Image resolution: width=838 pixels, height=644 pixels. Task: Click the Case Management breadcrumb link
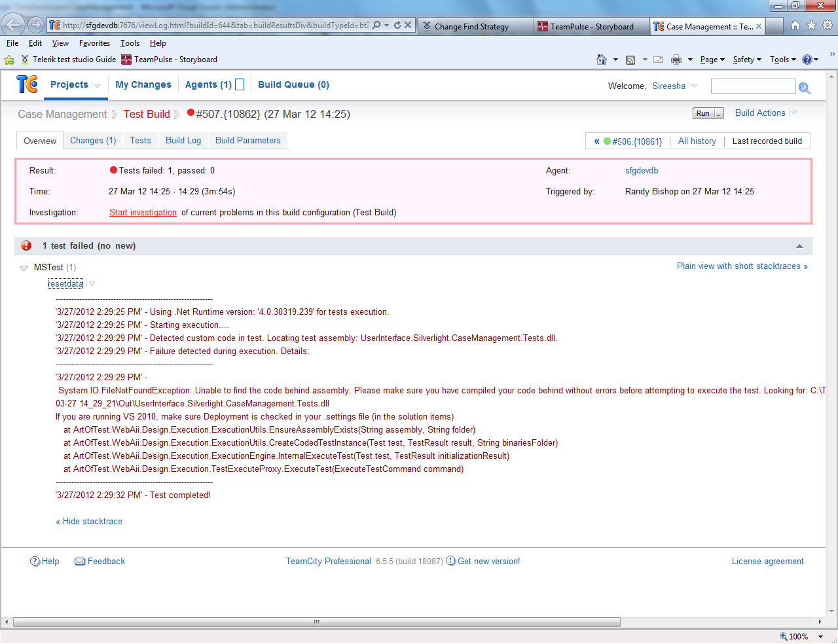(62, 115)
